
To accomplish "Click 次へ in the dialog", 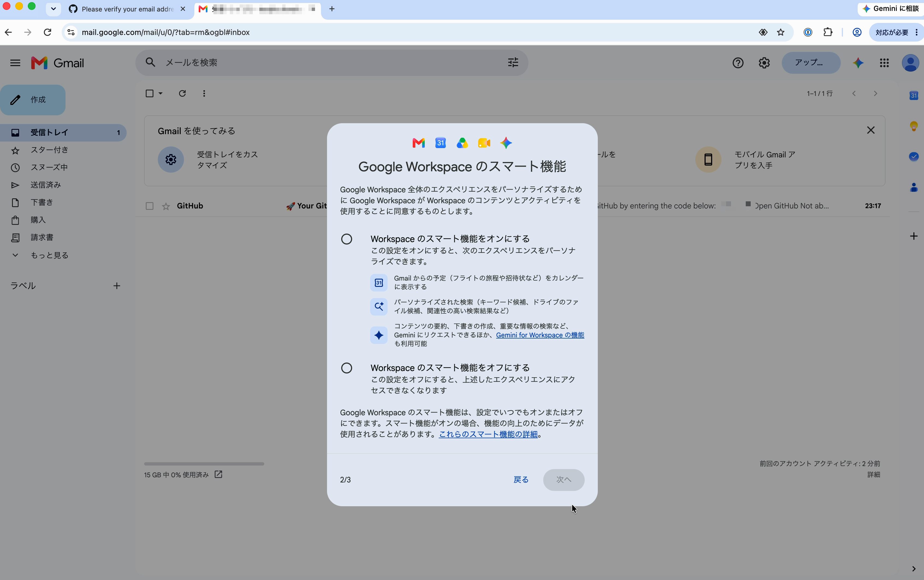I will point(563,479).
